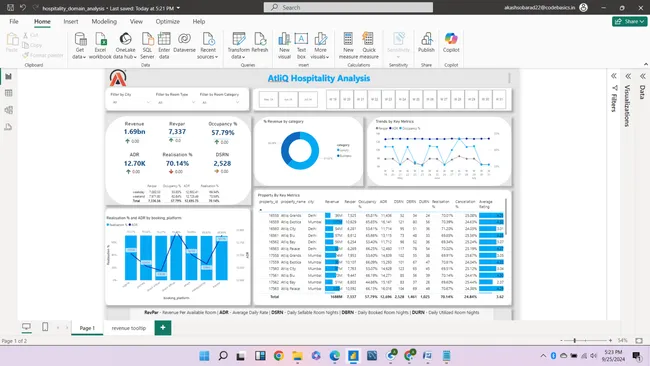This screenshot has height=366, width=650.
Task: Switch to Report view in left sidebar
Action: (8, 77)
